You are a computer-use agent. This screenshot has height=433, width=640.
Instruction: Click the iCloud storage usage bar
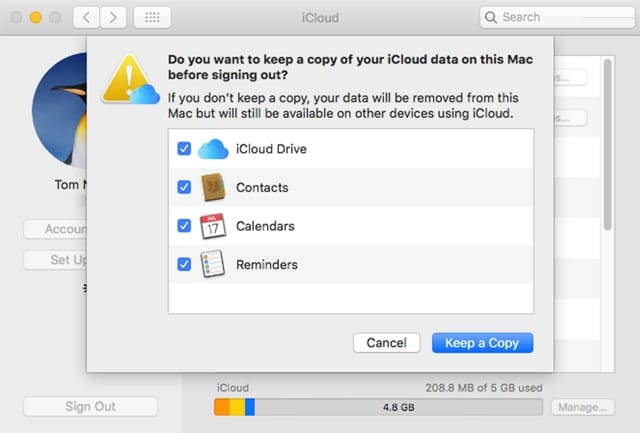coord(378,407)
